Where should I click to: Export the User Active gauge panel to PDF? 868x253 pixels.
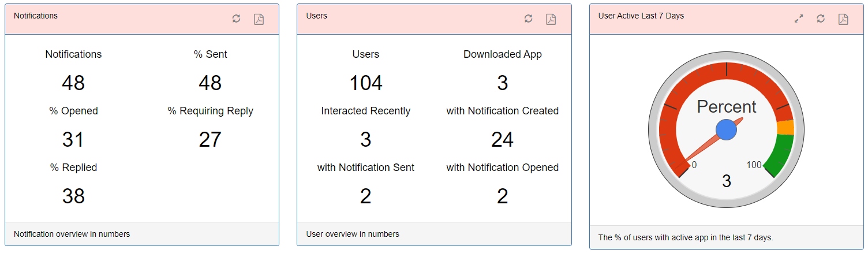[843, 19]
